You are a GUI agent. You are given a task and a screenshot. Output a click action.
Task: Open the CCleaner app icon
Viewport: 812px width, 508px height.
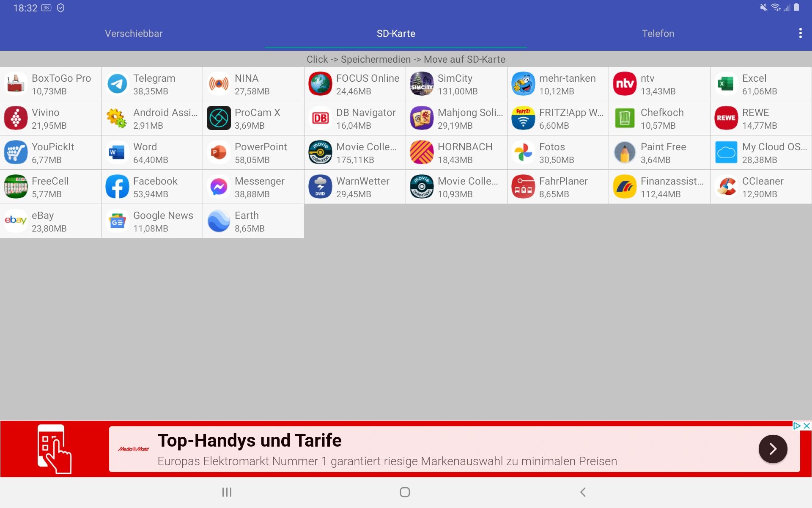(726, 187)
